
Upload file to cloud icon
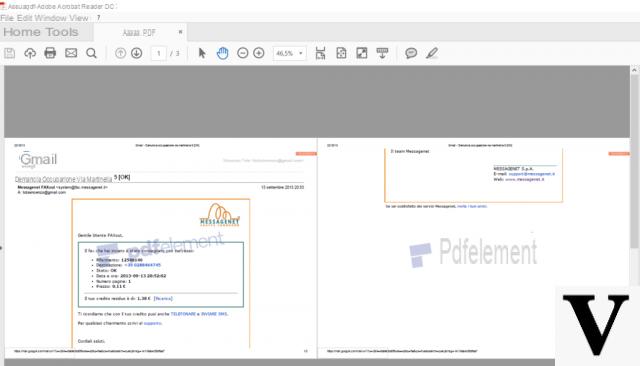coord(30,53)
